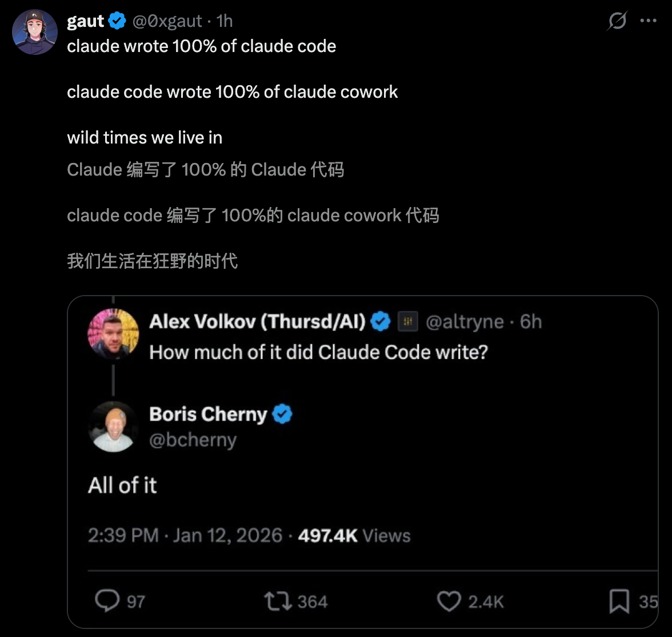
Task: Click the reply icon showing 97
Action: (x=106, y=601)
